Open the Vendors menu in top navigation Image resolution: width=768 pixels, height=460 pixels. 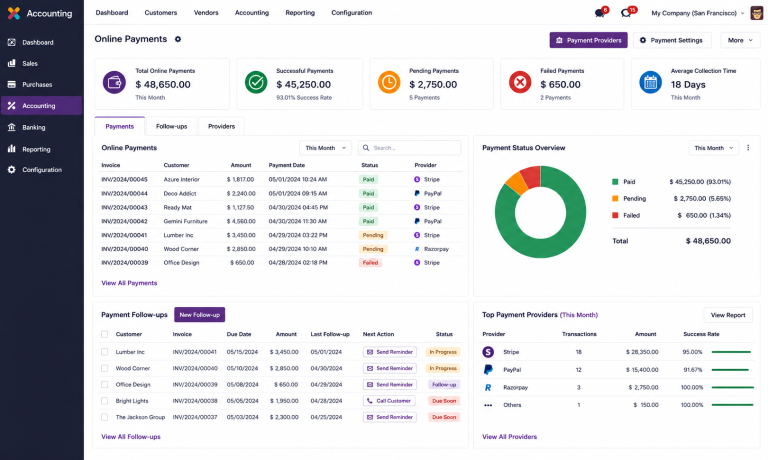click(206, 13)
